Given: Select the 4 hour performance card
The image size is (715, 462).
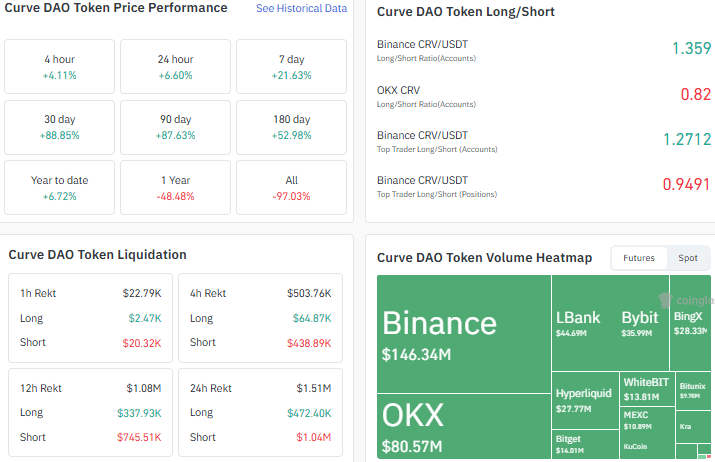Looking at the screenshot, I should pyautogui.click(x=59, y=67).
